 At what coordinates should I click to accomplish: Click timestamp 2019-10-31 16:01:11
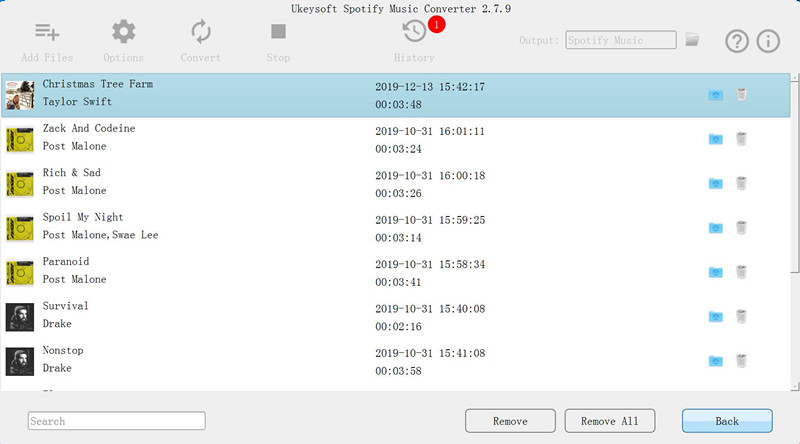coord(430,131)
